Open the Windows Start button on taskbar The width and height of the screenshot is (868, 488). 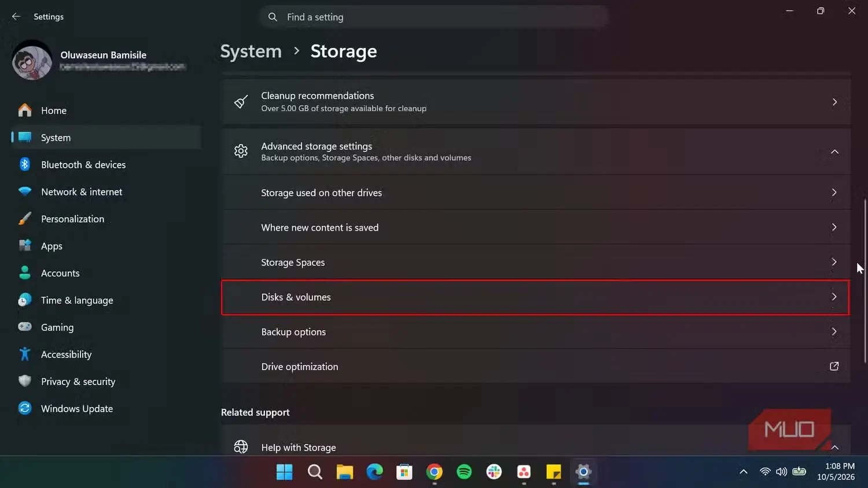tap(284, 472)
